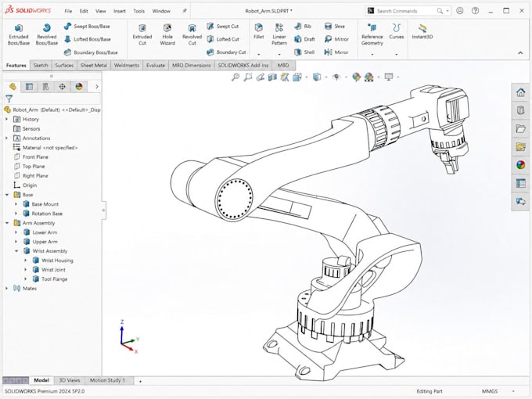This screenshot has height=399, width=532.
Task: Click the Draft tool
Action: 304,39
